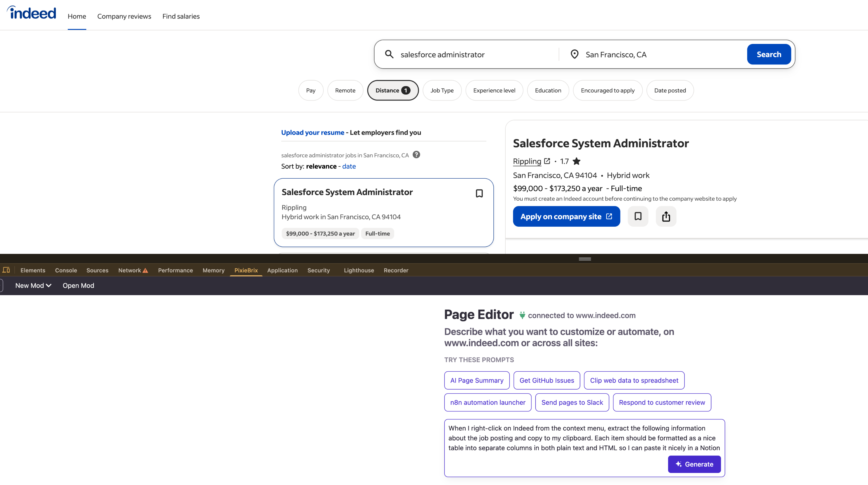The width and height of the screenshot is (868, 485).
Task: Sort results by date
Action: point(349,166)
